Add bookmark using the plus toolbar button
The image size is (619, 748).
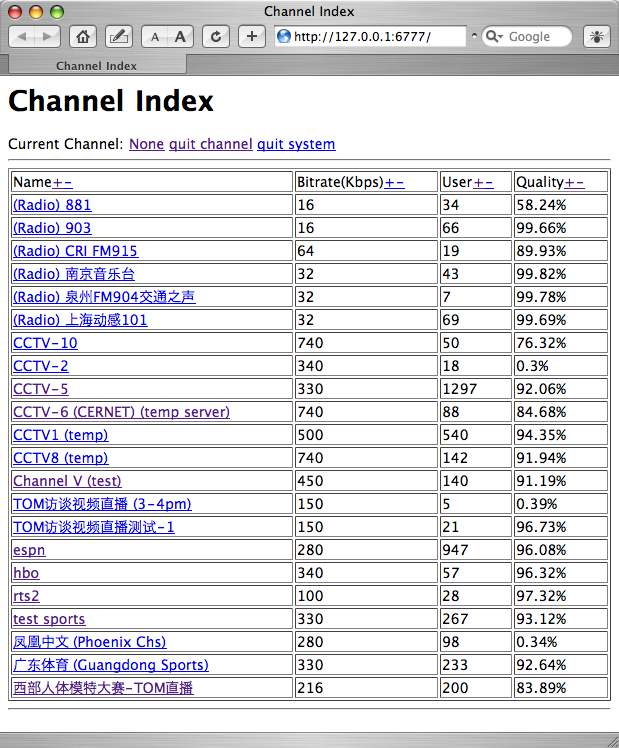point(252,36)
